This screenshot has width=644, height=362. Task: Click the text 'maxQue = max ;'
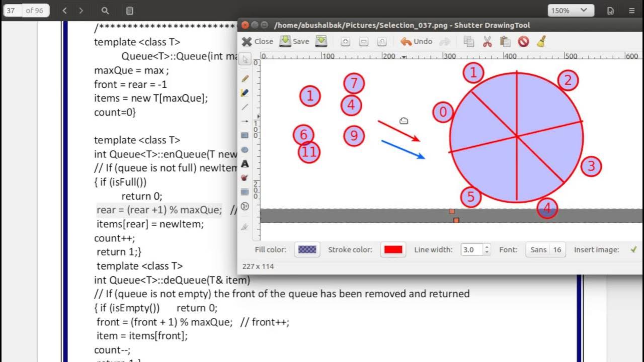(x=131, y=70)
